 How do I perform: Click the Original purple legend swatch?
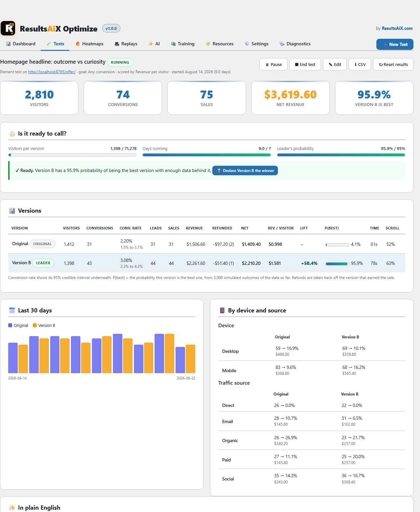pyautogui.click(x=10, y=325)
